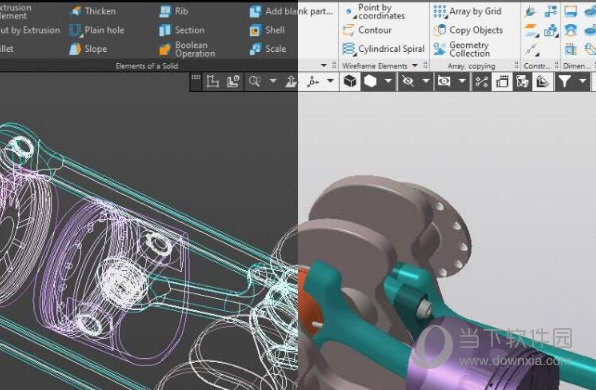Click the funnel filter icon
Image resolution: width=596 pixels, height=390 pixels.
point(564,81)
